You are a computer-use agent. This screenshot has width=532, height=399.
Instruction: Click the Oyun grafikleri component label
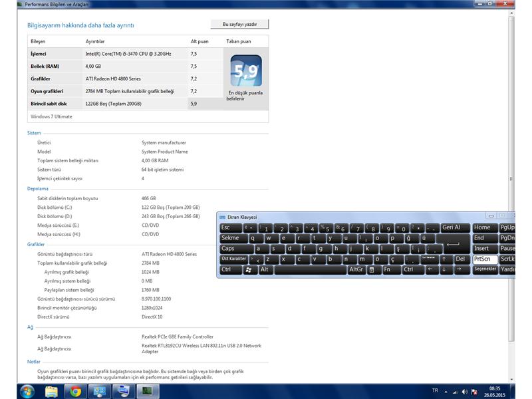click(x=47, y=91)
